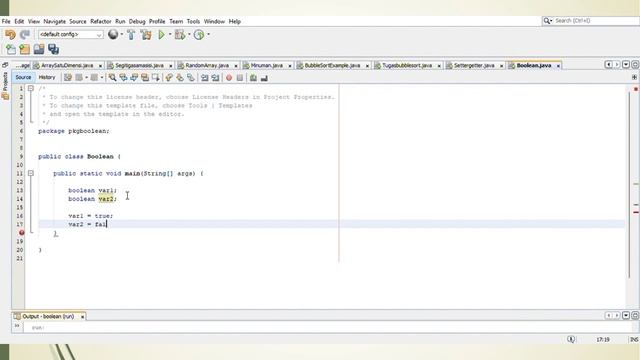The height and width of the screenshot is (360, 640).
Task: Collapse the main method fold at line 11
Action: [31, 173]
